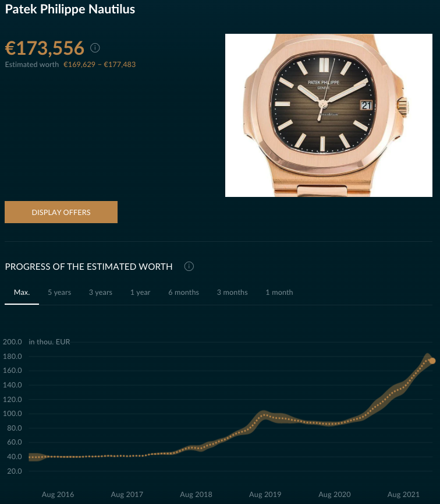Click the Aug 2016 axis label
This screenshot has width=440, height=504.
(58, 494)
